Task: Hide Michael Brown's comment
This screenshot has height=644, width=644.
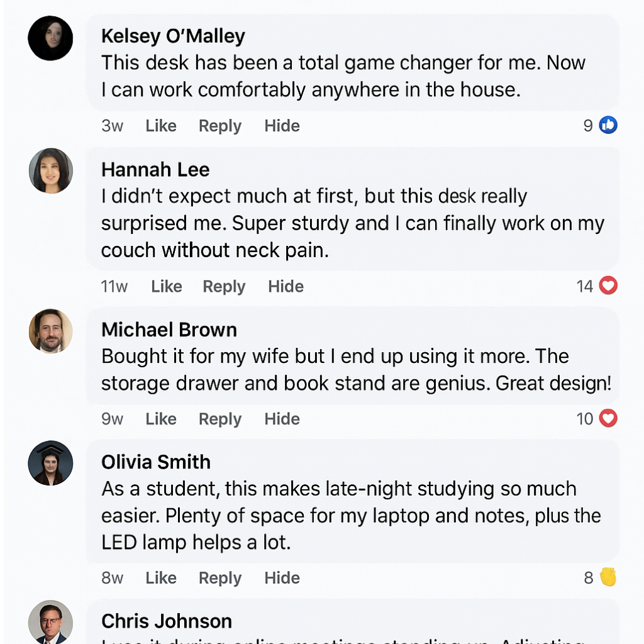Action: point(282,419)
